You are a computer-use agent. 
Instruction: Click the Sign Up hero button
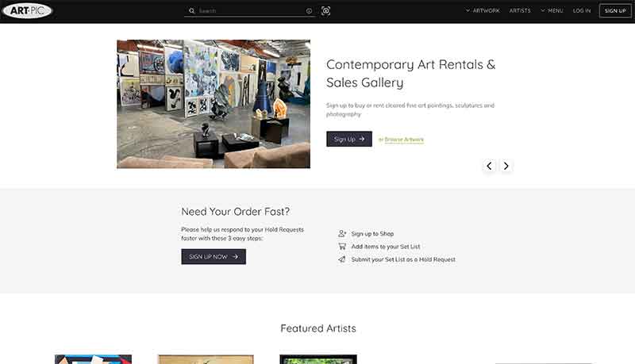coord(349,139)
